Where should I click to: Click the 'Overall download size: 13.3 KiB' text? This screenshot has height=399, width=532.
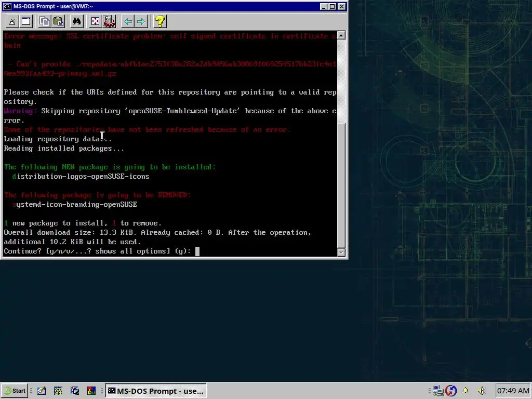click(70, 233)
